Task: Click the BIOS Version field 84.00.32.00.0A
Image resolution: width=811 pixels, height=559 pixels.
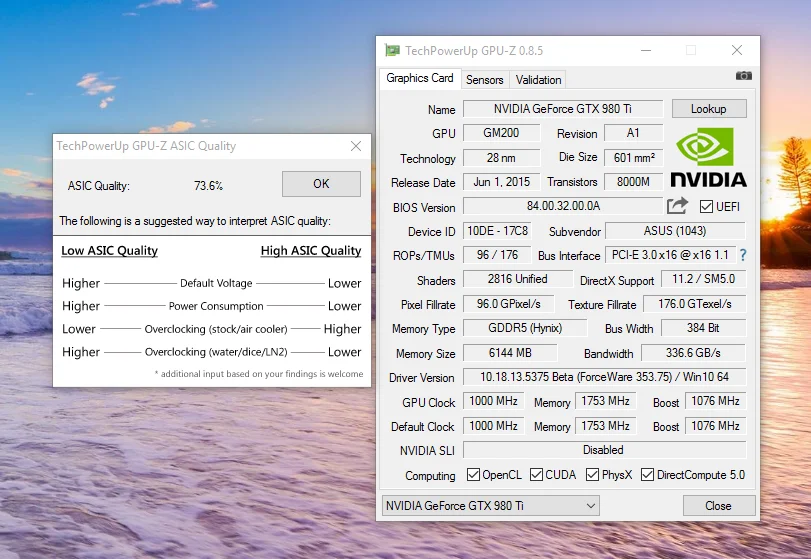Action: [x=563, y=206]
